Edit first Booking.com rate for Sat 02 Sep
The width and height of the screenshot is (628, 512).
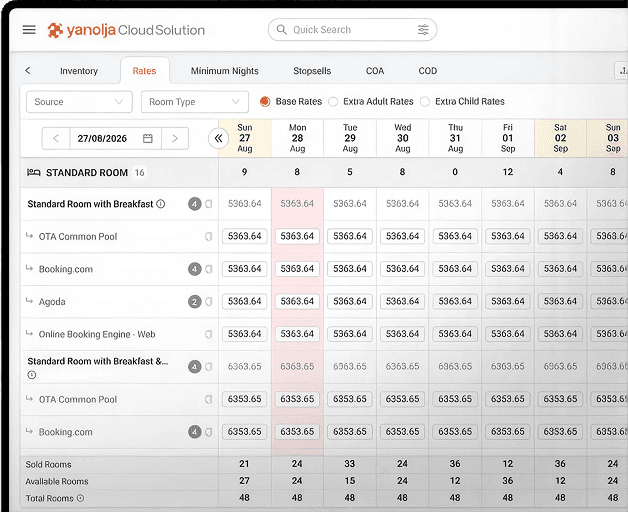point(560,269)
